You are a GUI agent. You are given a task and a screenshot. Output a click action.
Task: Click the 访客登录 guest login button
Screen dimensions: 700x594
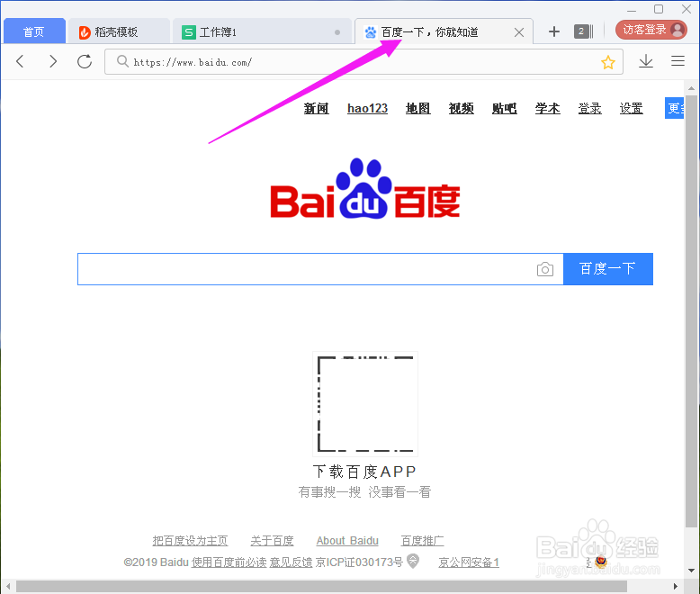click(651, 30)
